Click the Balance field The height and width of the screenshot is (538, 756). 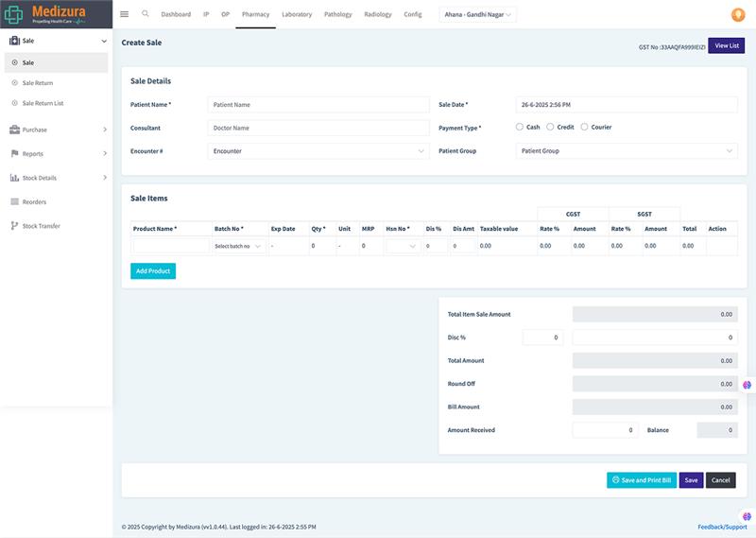(x=717, y=430)
